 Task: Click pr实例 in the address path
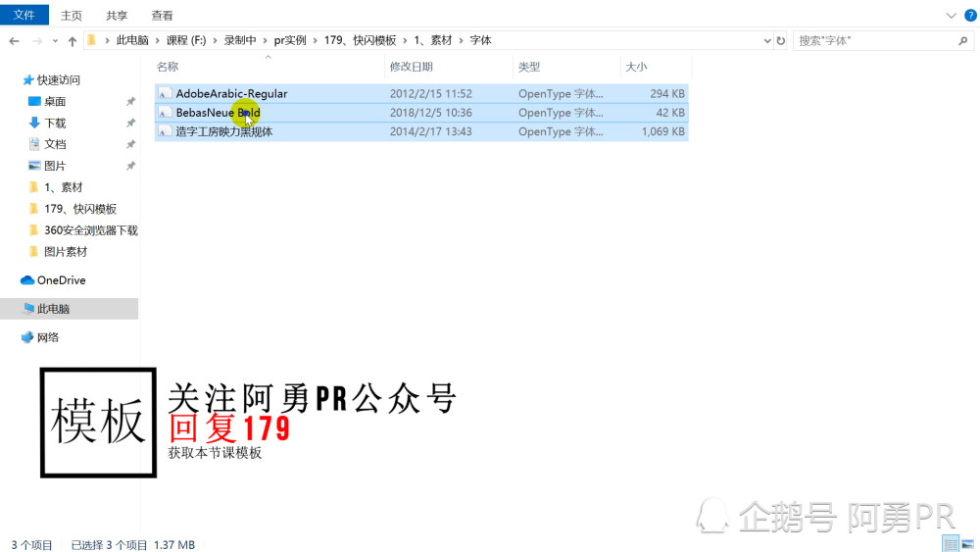[290, 40]
